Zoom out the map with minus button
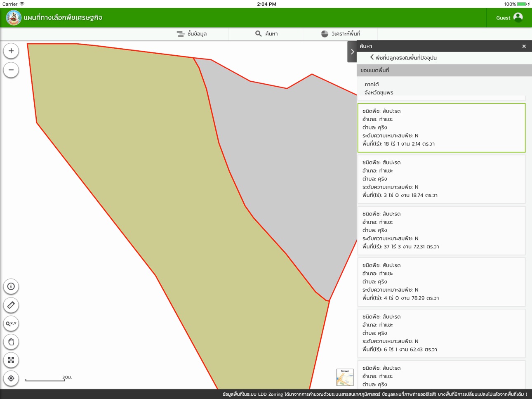This screenshot has width=532, height=399. tap(11, 70)
